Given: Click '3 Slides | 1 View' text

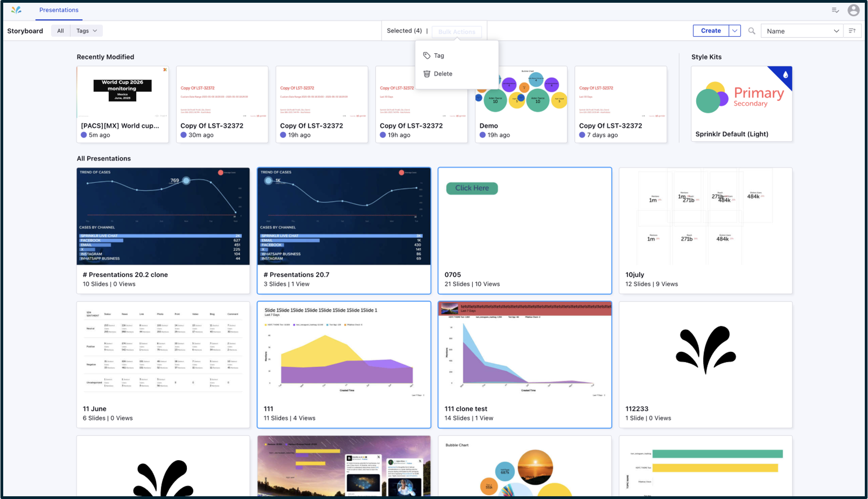Looking at the screenshot, I should pos(286,284).
